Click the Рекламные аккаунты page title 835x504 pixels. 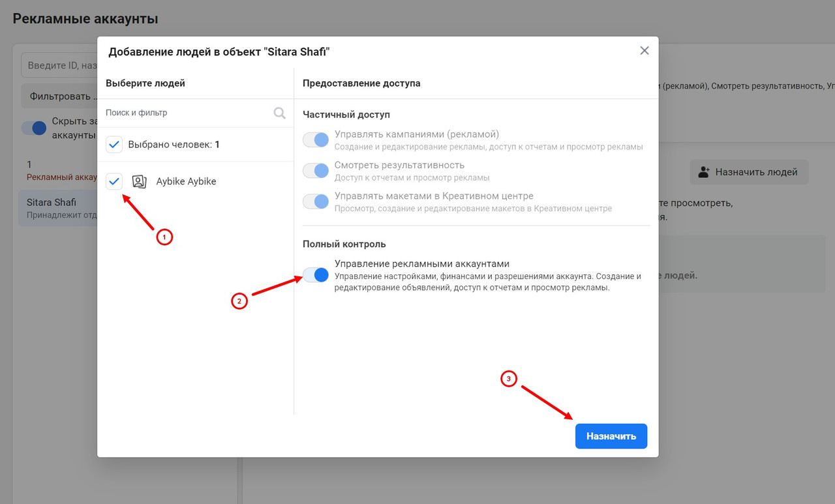85,19
